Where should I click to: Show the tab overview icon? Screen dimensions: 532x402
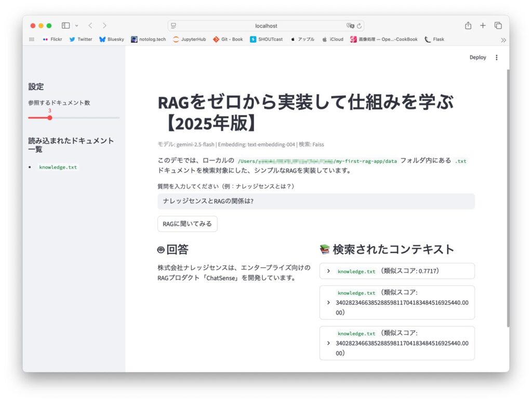[498, 25]
